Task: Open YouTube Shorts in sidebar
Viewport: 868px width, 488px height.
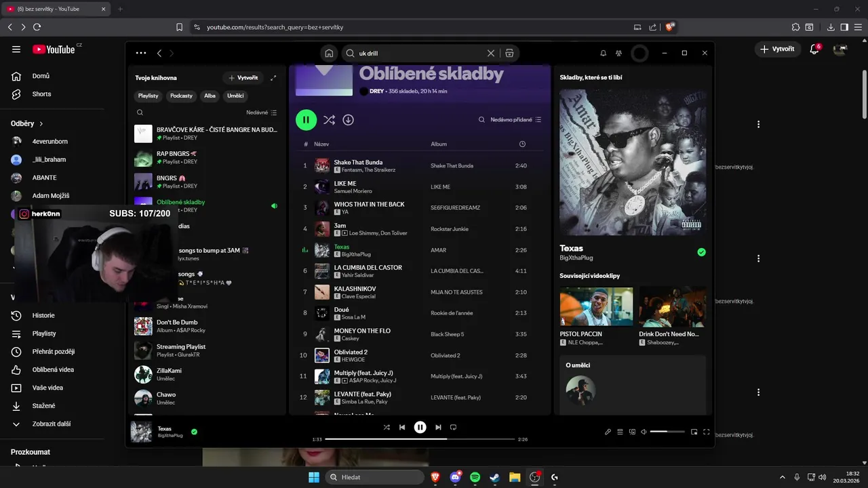Action: (41, 94)
